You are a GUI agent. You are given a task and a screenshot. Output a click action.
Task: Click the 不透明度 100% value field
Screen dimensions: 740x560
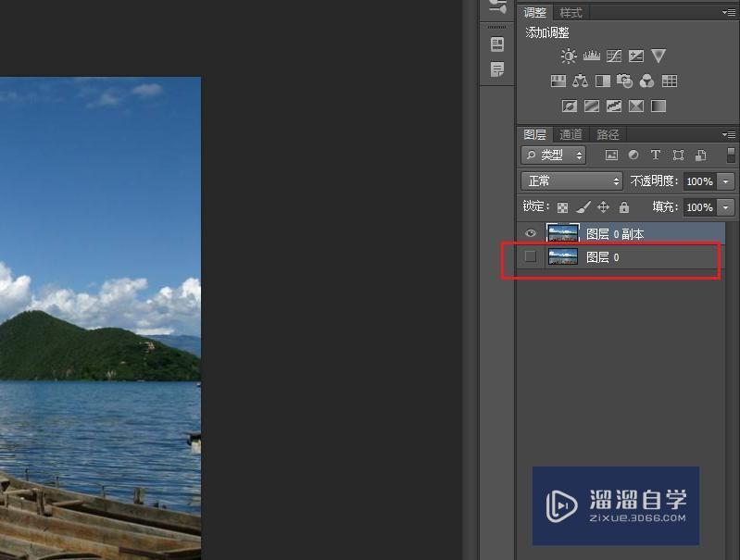(x=700, y=181)
